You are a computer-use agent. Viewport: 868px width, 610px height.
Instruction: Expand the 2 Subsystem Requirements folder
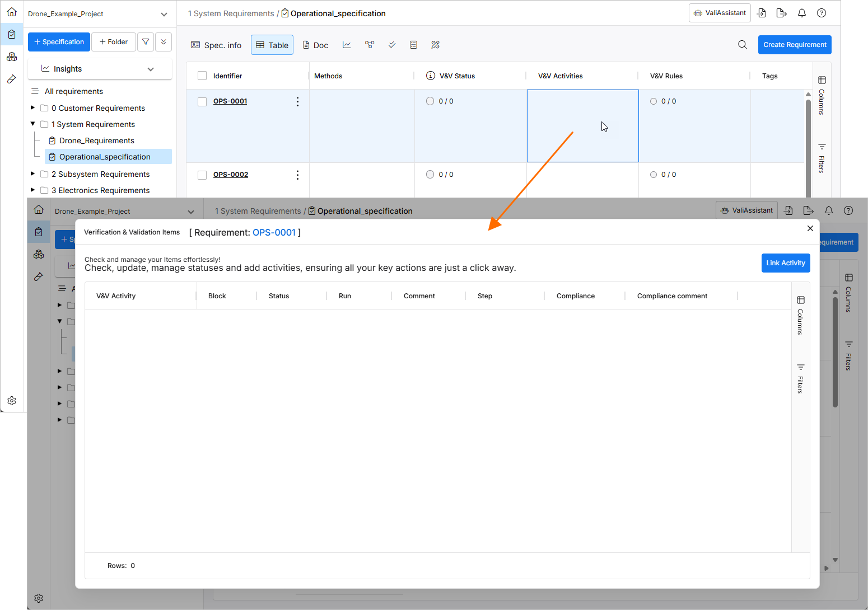[32, 173]
